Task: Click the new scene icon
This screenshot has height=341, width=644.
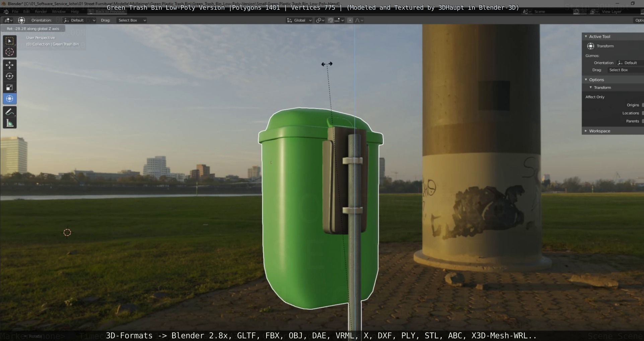Action: (576, 12)
